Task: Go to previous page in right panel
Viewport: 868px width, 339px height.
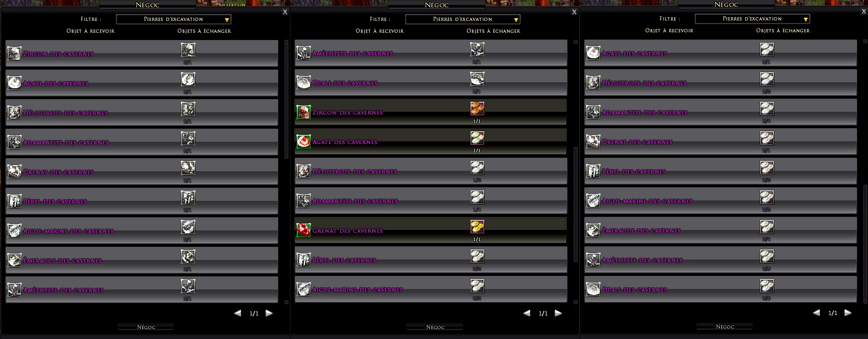Action: tap(816, 313)
